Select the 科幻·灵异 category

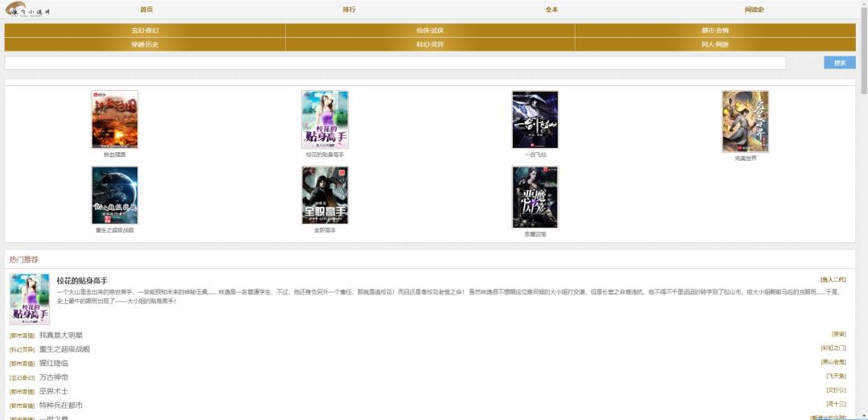tap(430, 44)
